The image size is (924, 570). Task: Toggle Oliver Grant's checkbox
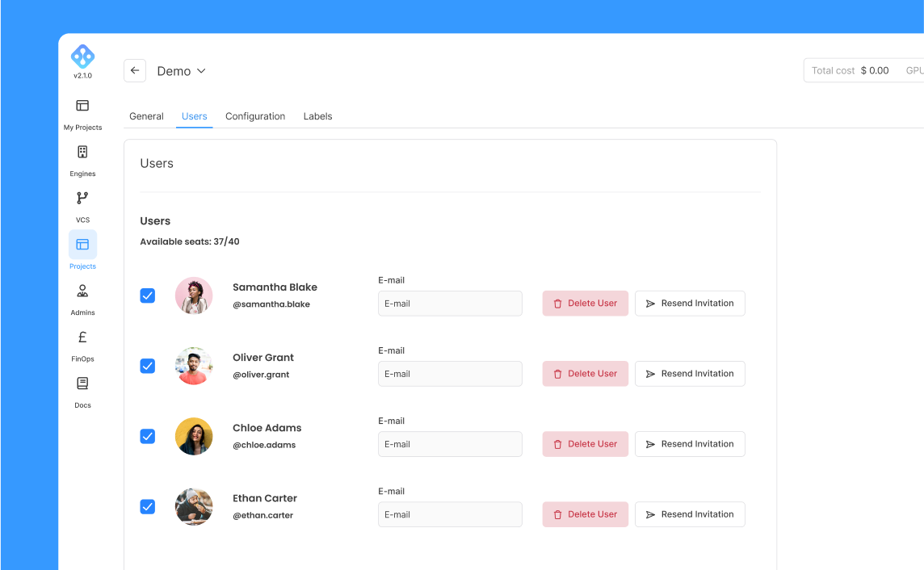[x=147, y=366]
